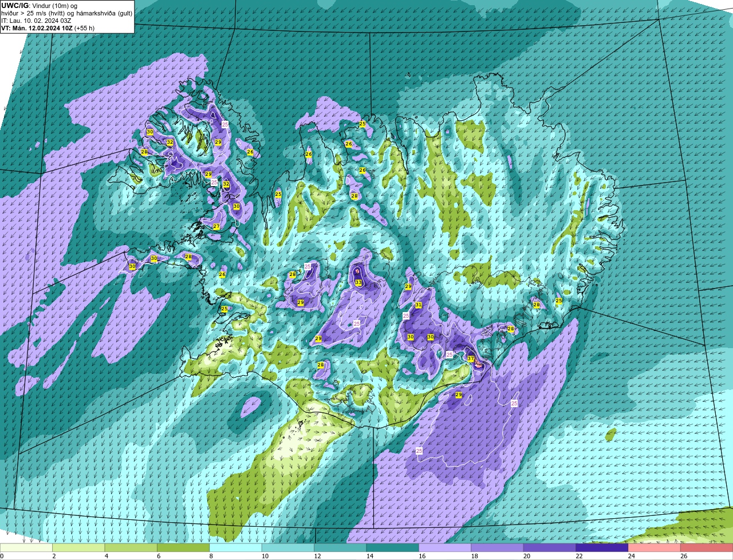Select the light lavender 16–18 m/s legend swatch
The width and height of the screenshot is (733, 560).
click(445, 547)
